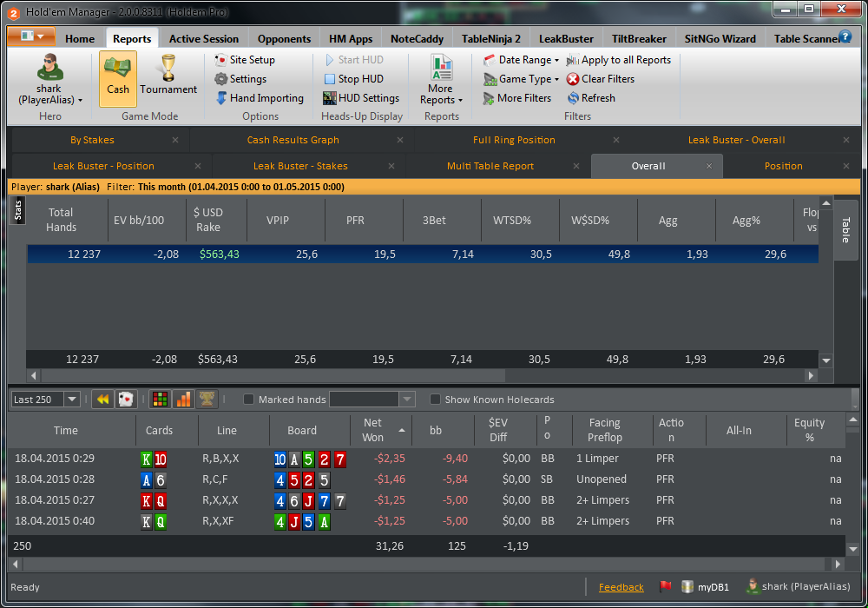Viewport: 868px width, 608px height.
Task: Open the application menu orange button
Action: point(31,36)
